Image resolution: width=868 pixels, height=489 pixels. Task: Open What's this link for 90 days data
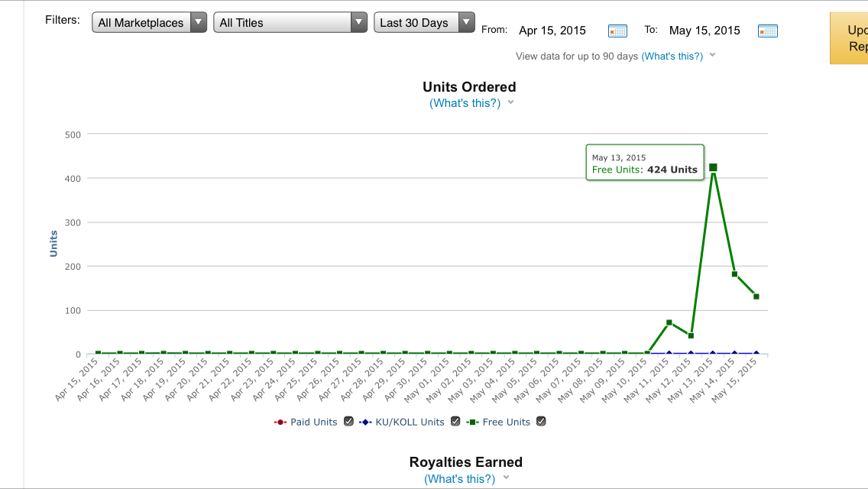(672, 56)
